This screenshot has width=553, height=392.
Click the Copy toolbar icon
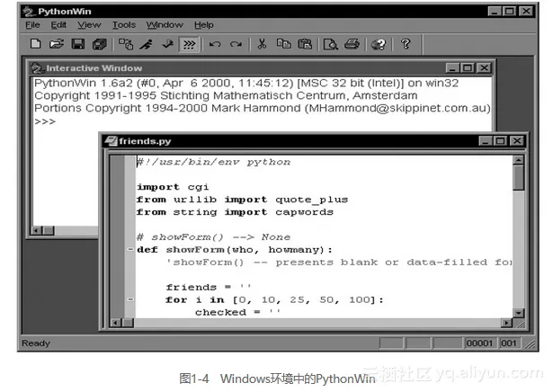point(283,44)
